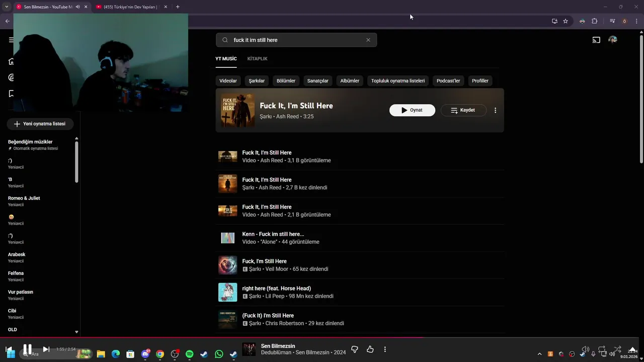
Task: Open Chrome three-dot menu
Action: pyautogui.click(x=636, y=21)
